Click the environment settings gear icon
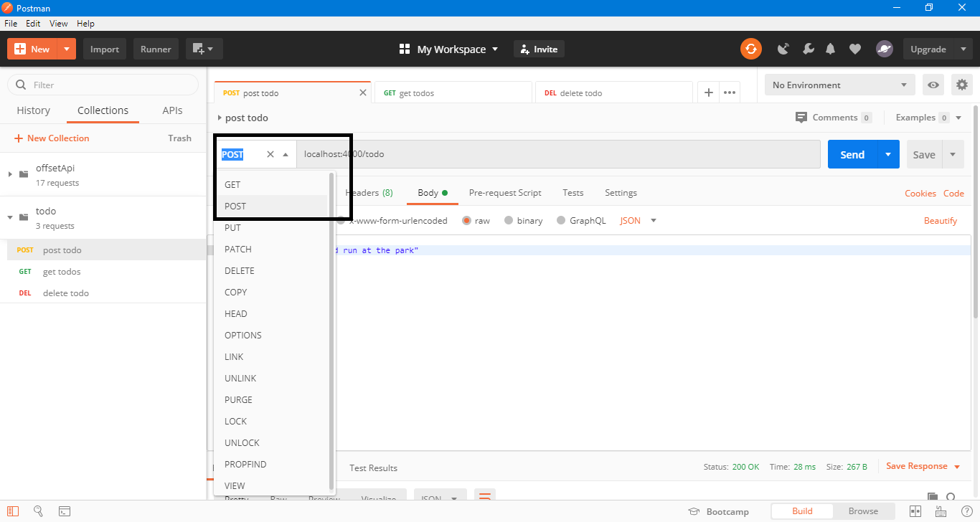Viewport: 980px width, 522px height. tap(961, 85)
